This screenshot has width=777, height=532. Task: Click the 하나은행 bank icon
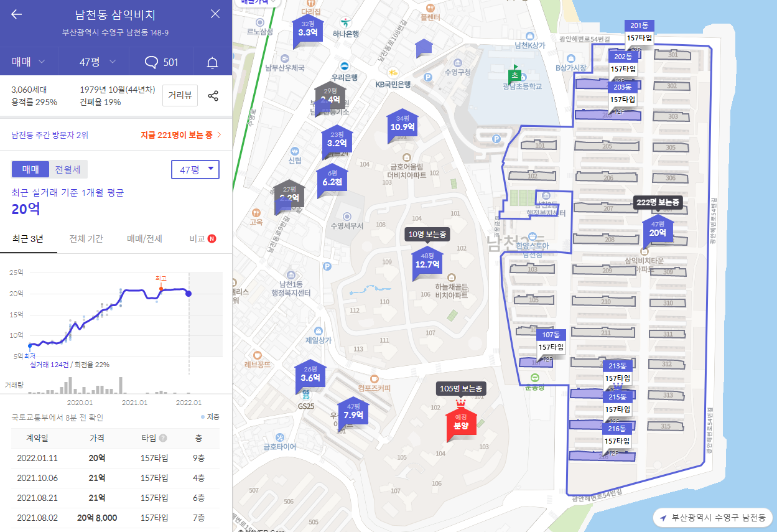coord(344,22)
